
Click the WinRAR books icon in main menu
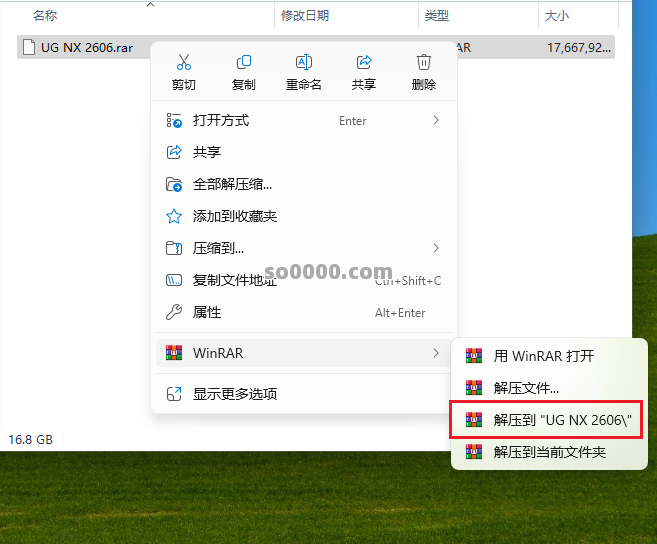(x=174, y=353)
